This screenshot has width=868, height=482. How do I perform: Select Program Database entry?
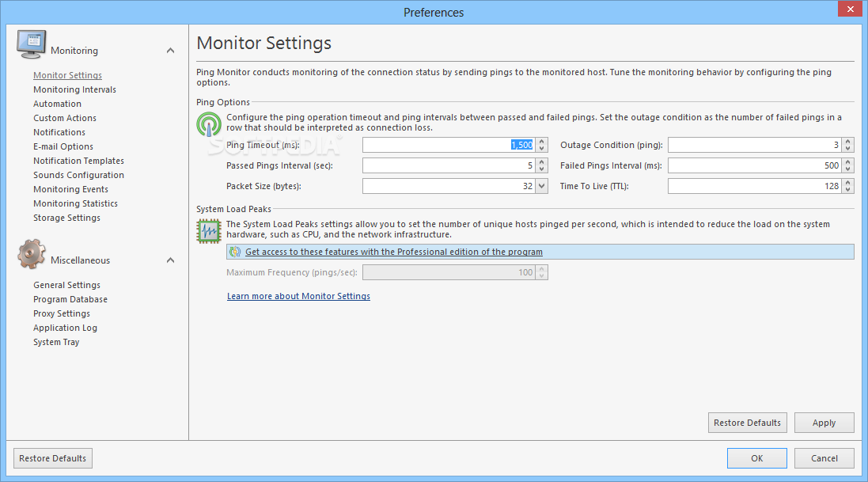click(70, 299)
